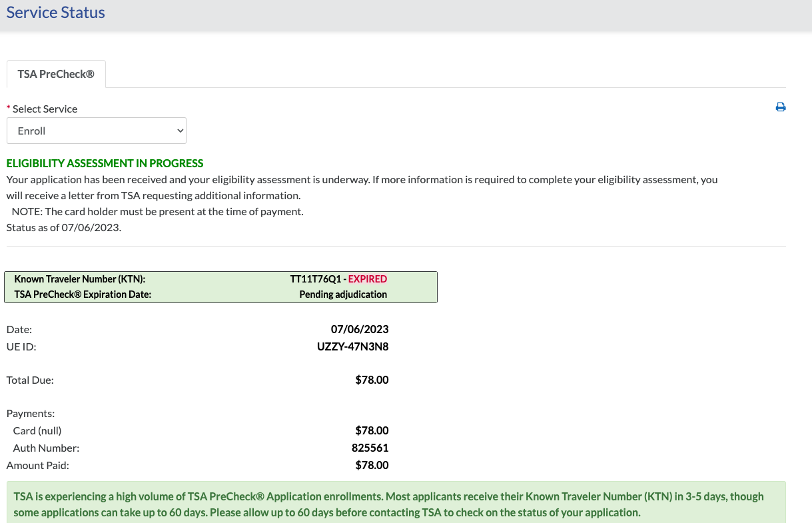This screenshot has width=812, height=523.
Task: Click the UE ID label
Action: [x=21, y=346]
